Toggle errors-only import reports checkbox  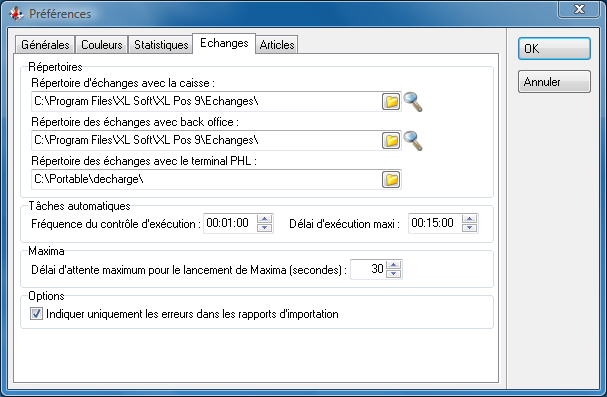pos(36,313)
